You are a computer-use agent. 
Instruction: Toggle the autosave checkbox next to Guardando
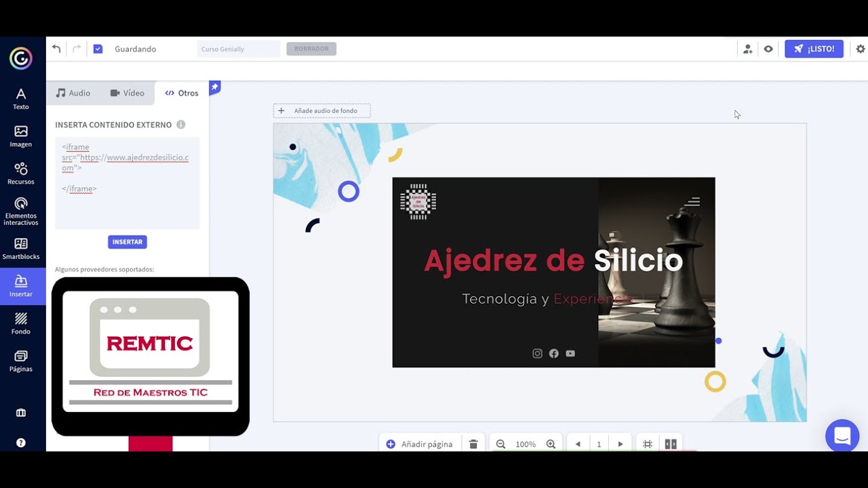(98, 49)
